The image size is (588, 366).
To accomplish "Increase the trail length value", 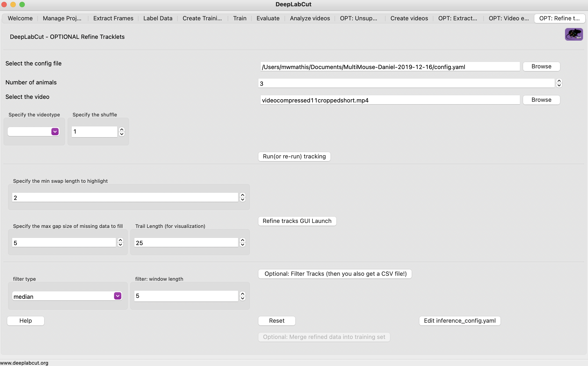I will (243, 239).
